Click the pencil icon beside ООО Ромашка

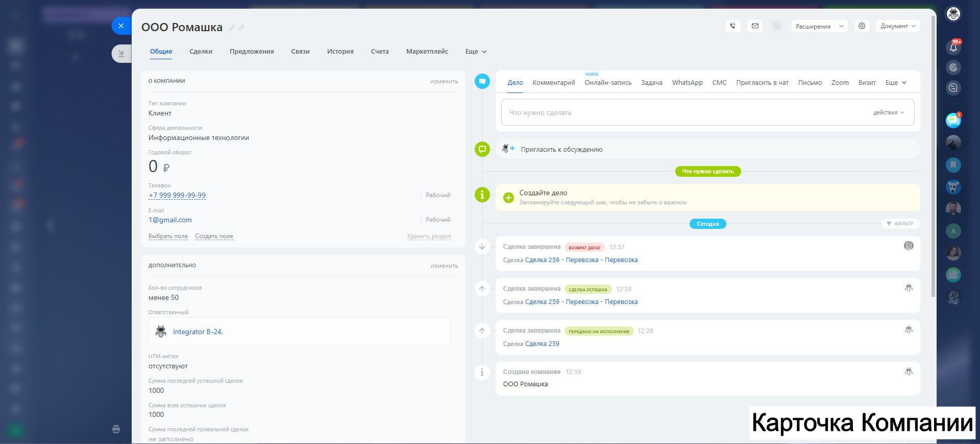tap(232, 28)
